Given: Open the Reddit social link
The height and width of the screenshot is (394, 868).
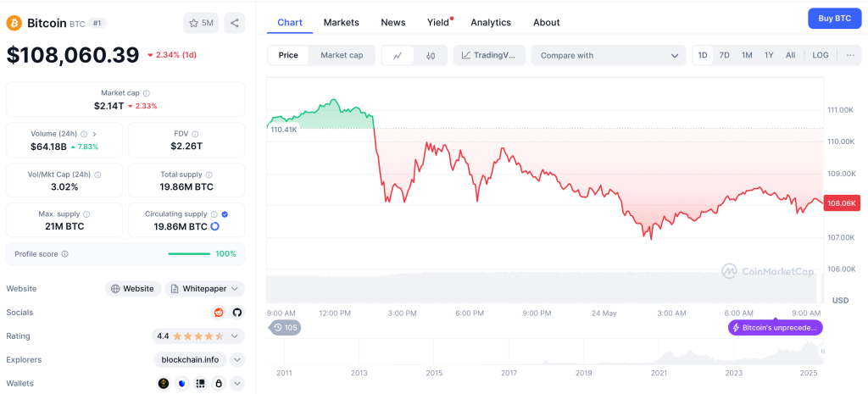Looking at the screenshot, I should pos(220,313).
